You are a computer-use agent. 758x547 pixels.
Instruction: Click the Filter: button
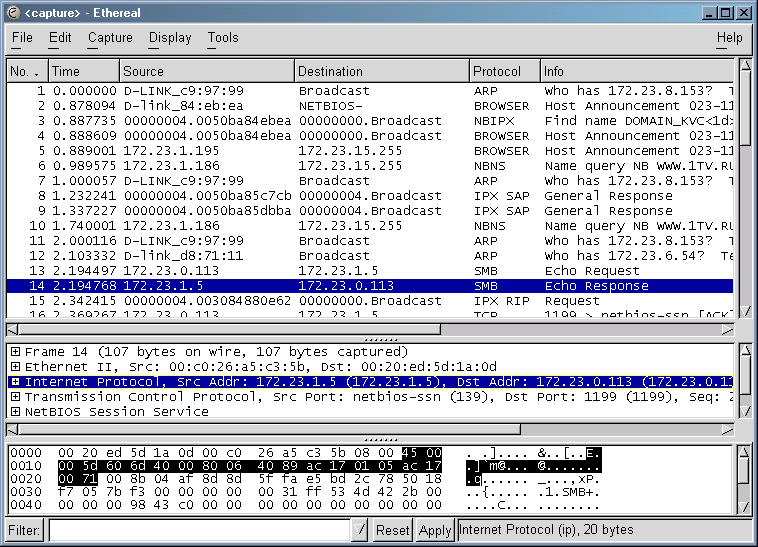point(24,530)
